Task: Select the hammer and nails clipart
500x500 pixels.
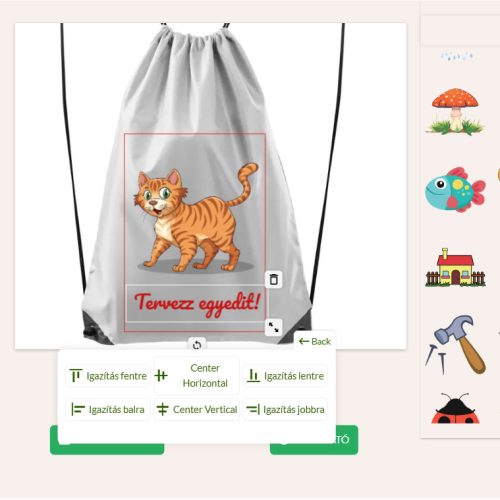Action: [x=455, y=344]
